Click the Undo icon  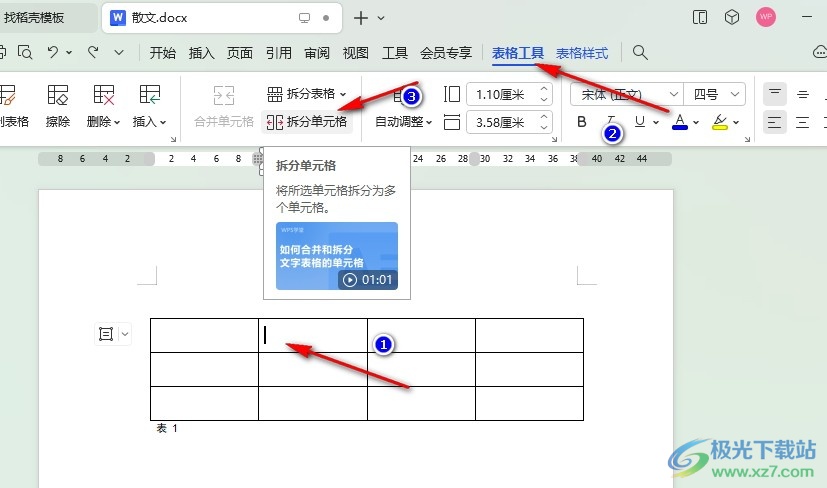point(53,52)
